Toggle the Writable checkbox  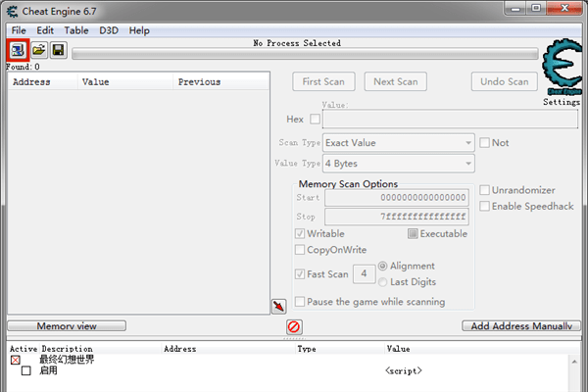tap(300, 233)
